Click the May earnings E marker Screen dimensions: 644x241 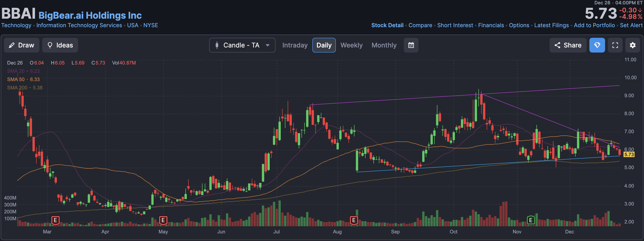163,220
